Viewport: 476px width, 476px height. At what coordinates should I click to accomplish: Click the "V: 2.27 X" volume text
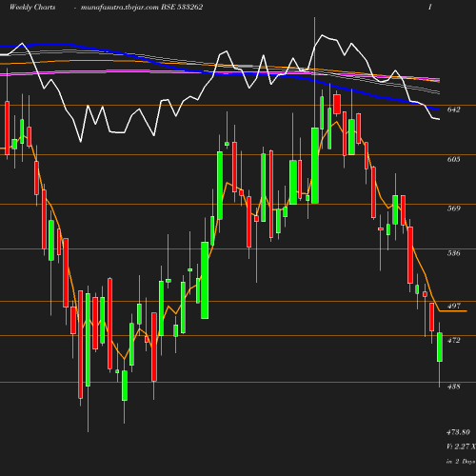click(x=461, y=446)
